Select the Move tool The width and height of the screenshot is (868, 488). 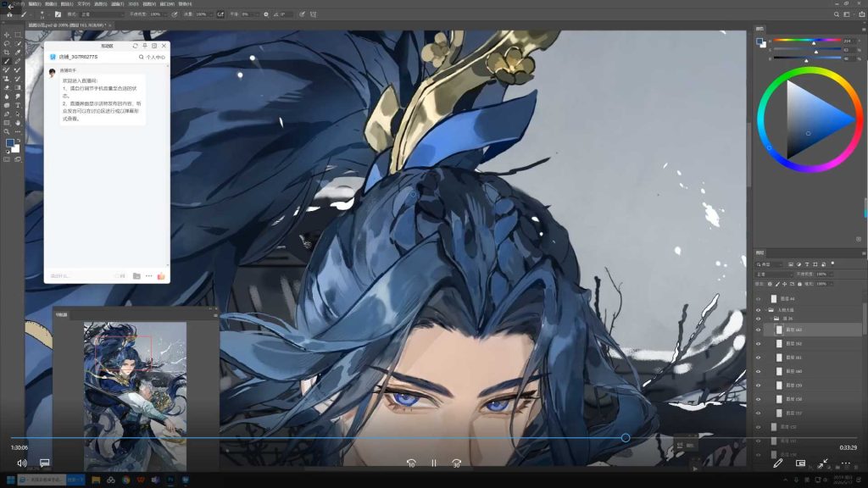tap(7, 35)
